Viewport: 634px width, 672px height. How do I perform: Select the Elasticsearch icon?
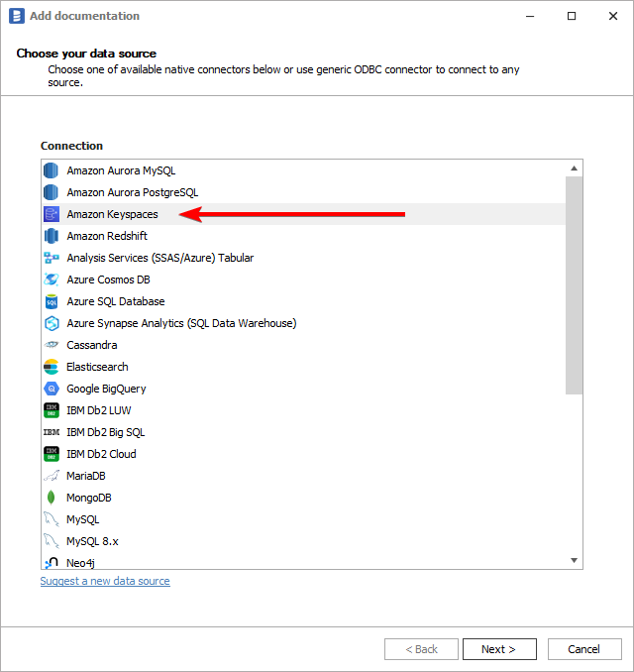[52, 367]
